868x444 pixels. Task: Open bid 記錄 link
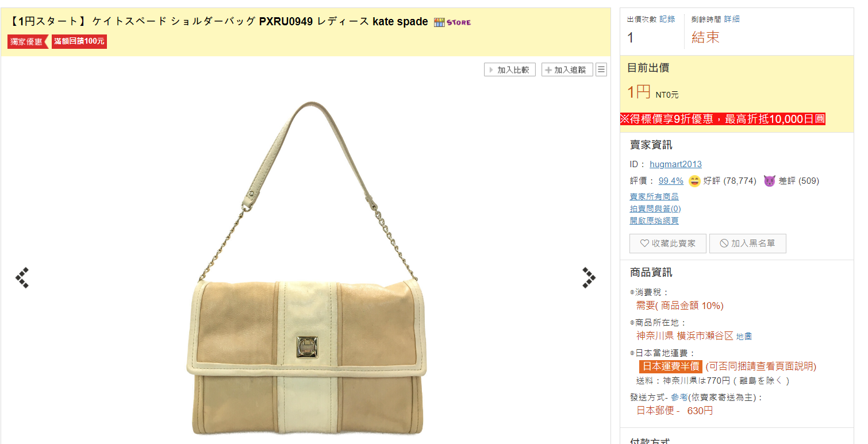[667, 19]
